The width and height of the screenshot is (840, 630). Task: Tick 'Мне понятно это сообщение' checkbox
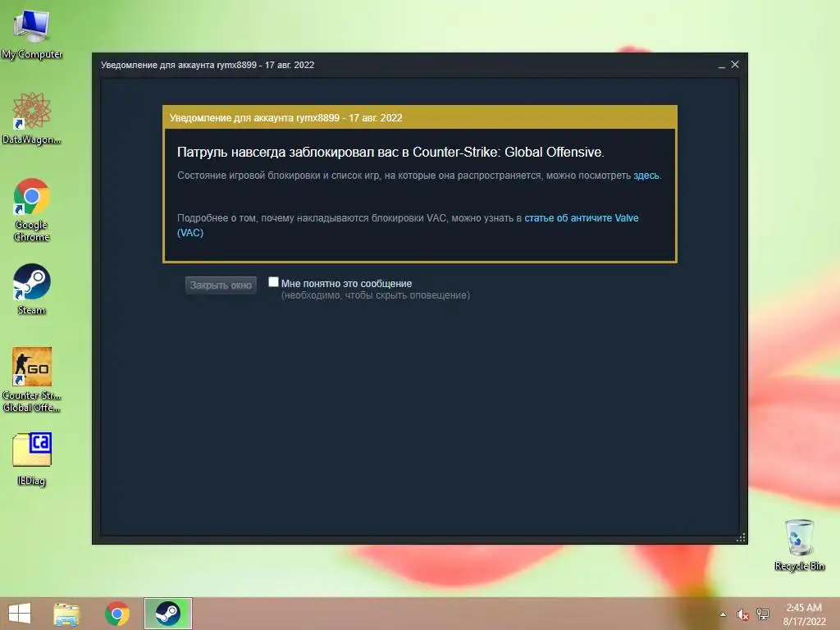point(274,282)
